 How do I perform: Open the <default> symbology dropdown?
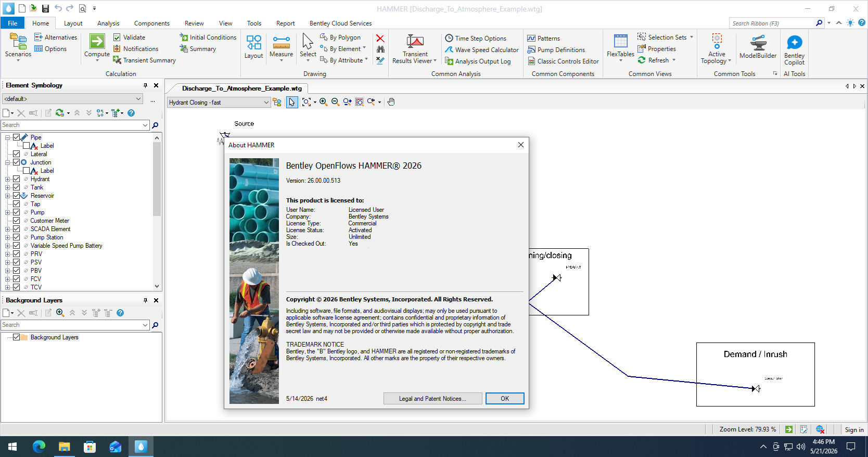(x=72, y=99)
